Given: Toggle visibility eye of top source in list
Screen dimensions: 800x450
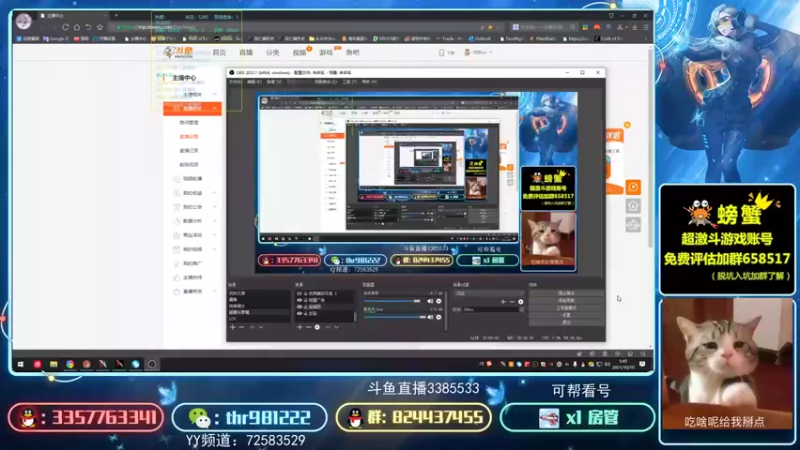Looking at the screenshot, I should click(x=299, y=294).
